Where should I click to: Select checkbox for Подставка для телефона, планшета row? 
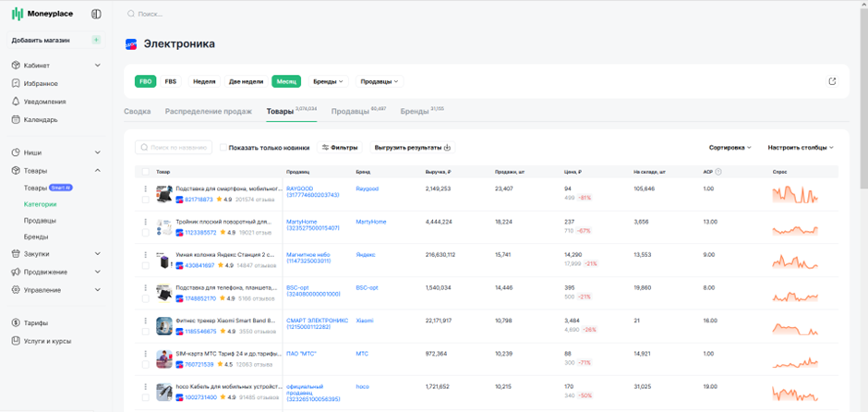click(146, 298)
